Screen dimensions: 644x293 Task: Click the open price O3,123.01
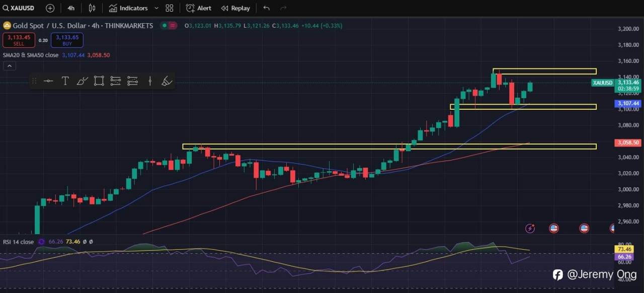pyautogui.click(x=198, y=26)
